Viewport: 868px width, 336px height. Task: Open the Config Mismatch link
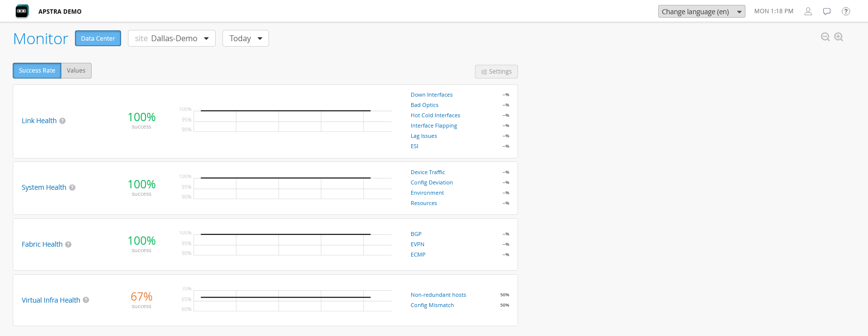coord(432,305)
